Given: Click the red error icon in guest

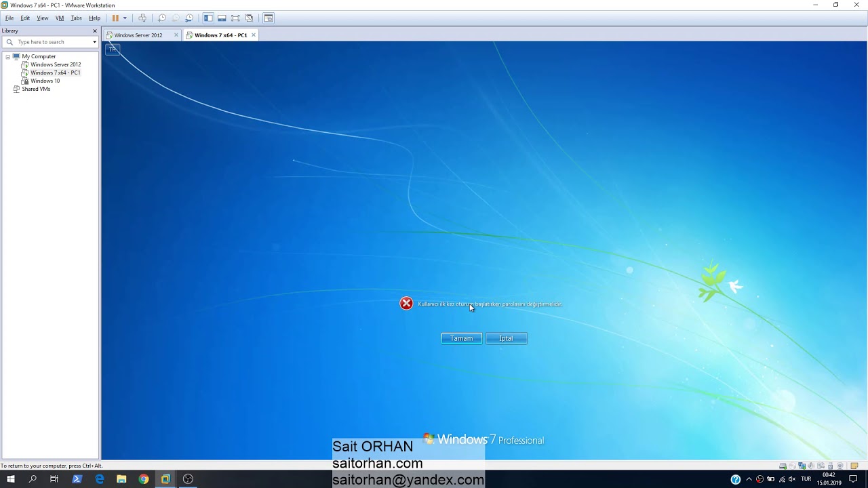Looking at the screenshot, I should pyautogui.click(x=406, y=303).
